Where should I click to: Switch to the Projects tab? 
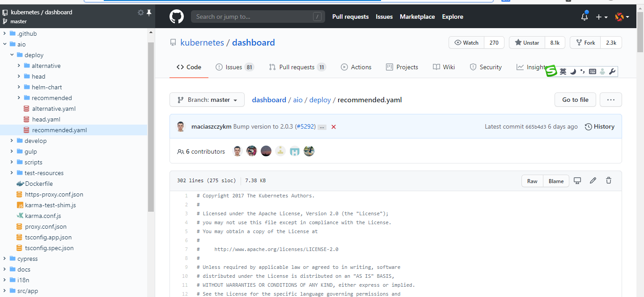402,67
